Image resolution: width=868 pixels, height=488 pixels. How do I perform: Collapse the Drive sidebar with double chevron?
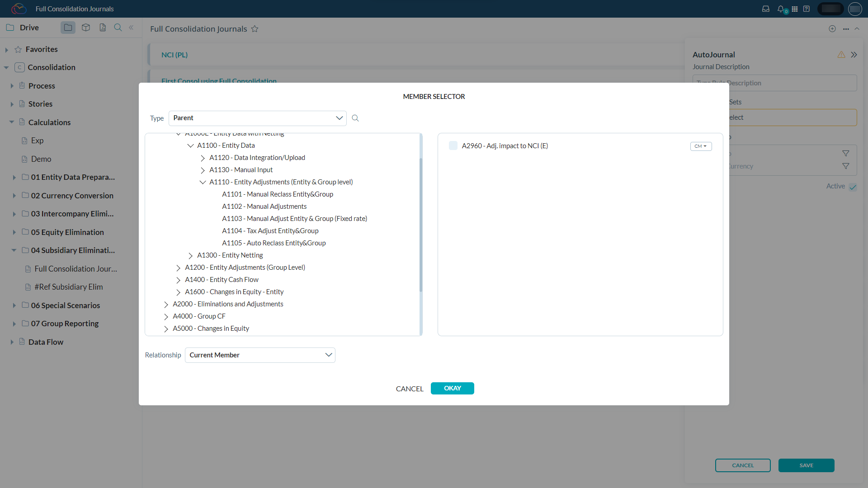pos(131,27)
